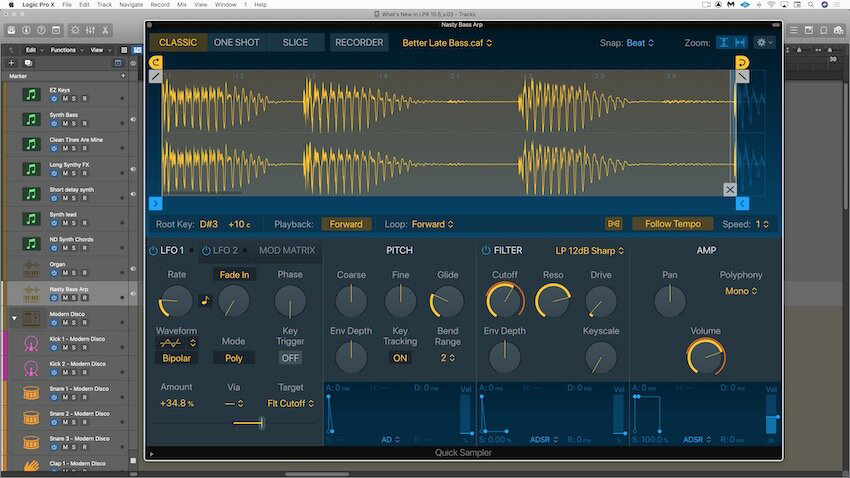Open the Note Pads button at top right
The image size is (850, 478).
click(808, 30)
